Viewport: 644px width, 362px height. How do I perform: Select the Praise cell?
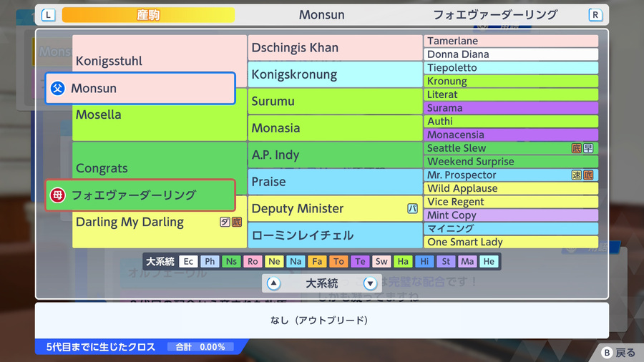[335, 182]
